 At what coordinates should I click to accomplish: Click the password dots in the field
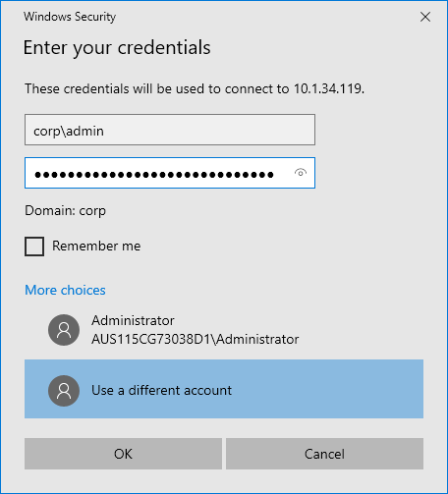154,175
